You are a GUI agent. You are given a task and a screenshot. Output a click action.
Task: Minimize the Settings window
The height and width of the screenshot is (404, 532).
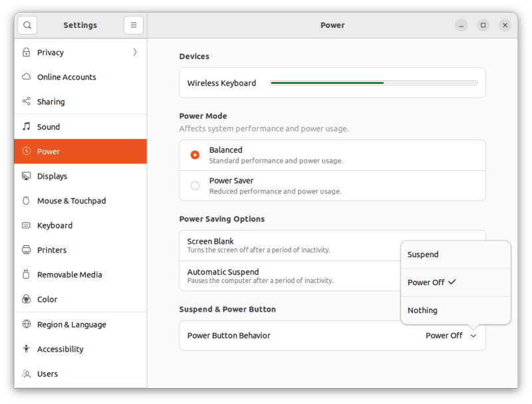pos(461,25)
